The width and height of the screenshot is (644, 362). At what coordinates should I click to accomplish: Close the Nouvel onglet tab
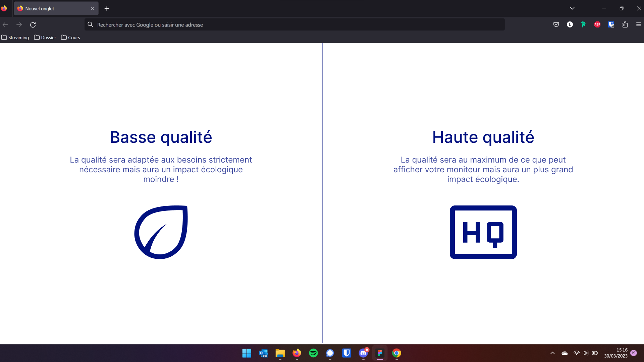click(92, 9)
